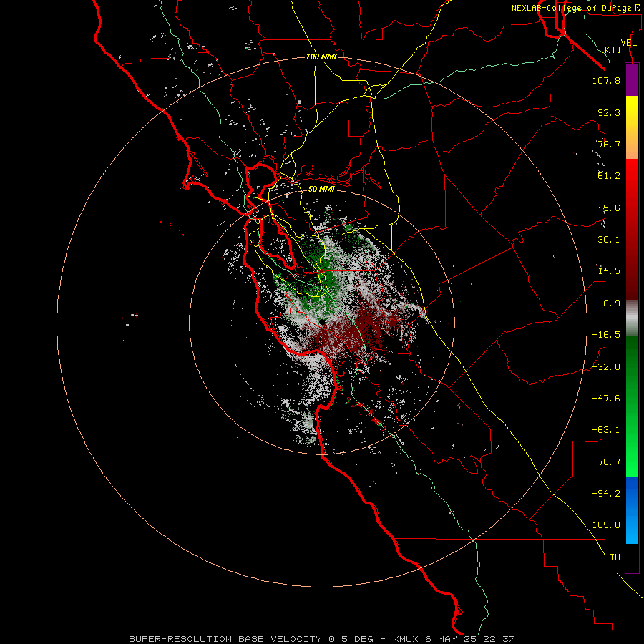
Task: Select the 76.7 legend value
Action: pos(609,144)
